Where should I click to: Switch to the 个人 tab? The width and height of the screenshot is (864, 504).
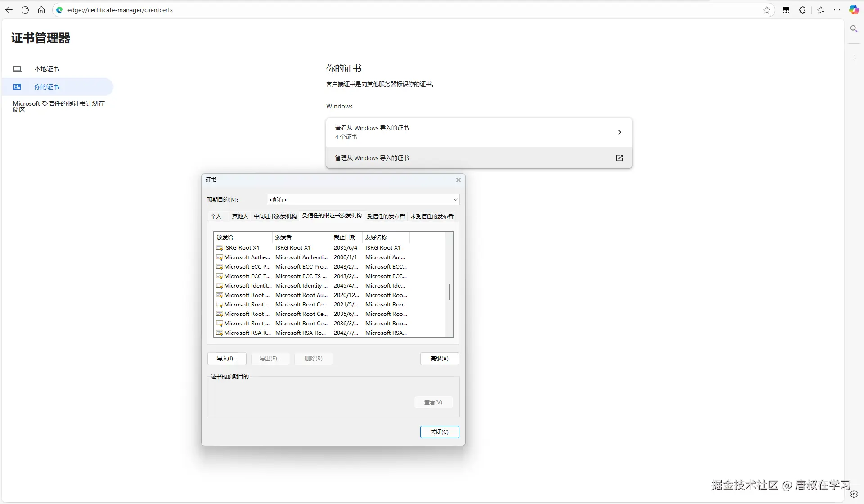pos(216,216)
